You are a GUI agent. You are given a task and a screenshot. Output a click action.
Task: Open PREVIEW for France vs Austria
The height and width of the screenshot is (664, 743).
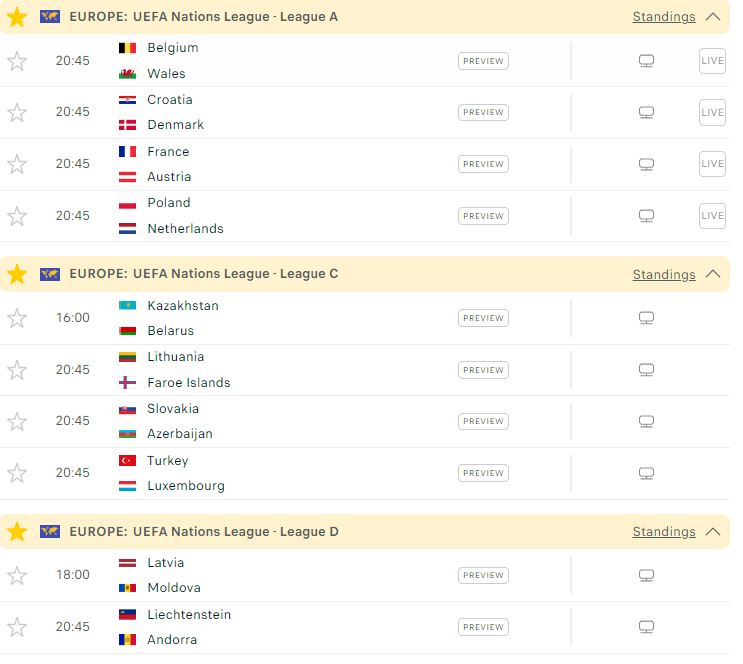pos(483,164)
